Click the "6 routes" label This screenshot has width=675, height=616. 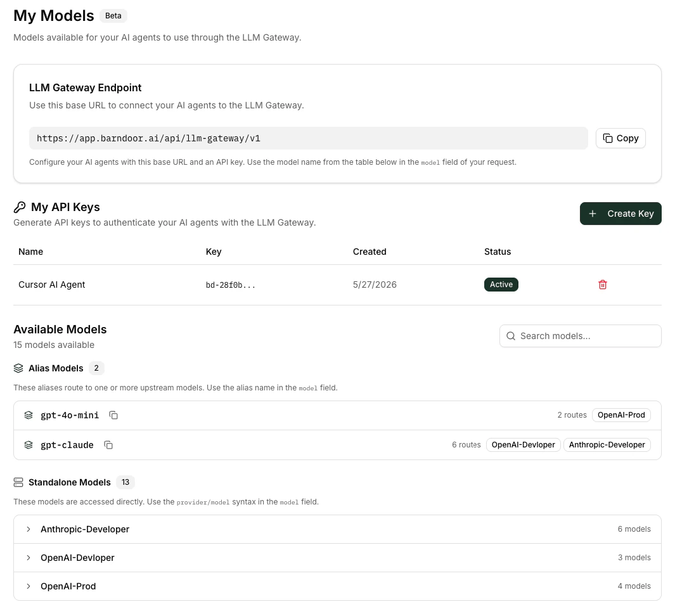(466, 445)
